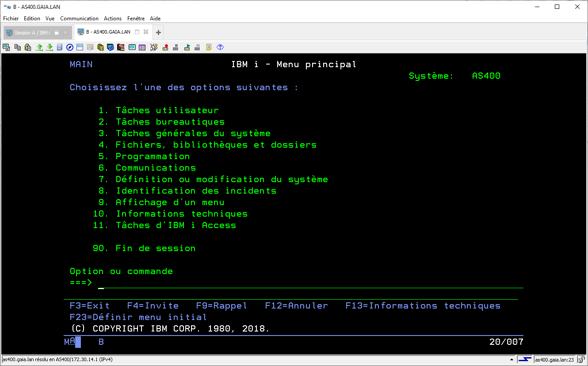This screenshot has height=366, width=588.
Task: Click the grey pause macro icon
Action: point(198,47)
